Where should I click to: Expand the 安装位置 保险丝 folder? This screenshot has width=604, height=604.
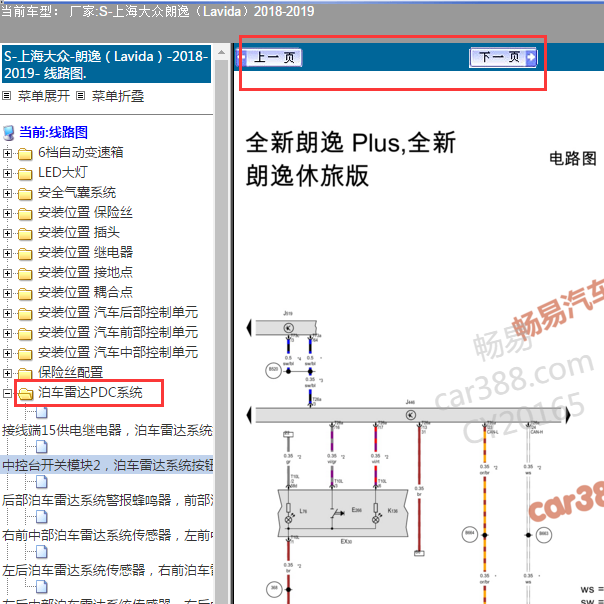[7, 213]
